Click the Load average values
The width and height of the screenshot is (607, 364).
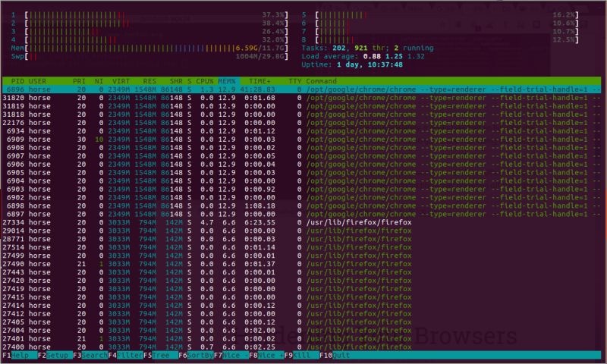pyautogui.click(x=394, y=56)
